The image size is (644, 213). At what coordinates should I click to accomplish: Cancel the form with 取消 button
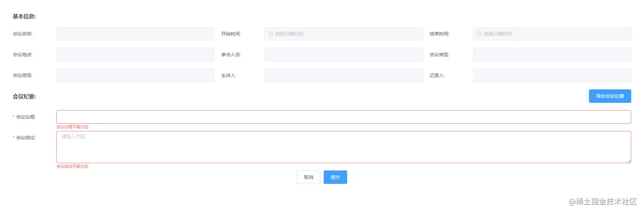pyautogui.click(x=308, y=177)
